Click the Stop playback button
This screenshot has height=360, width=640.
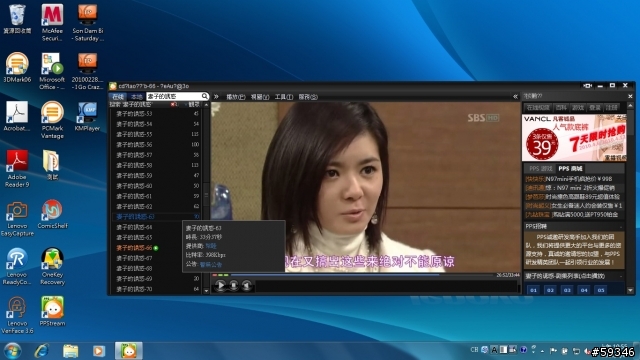point(233,285)
